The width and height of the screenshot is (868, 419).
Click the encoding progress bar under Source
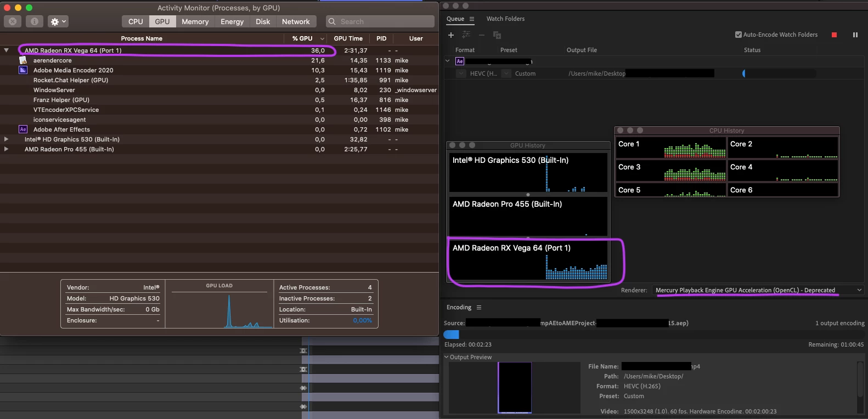653,334
